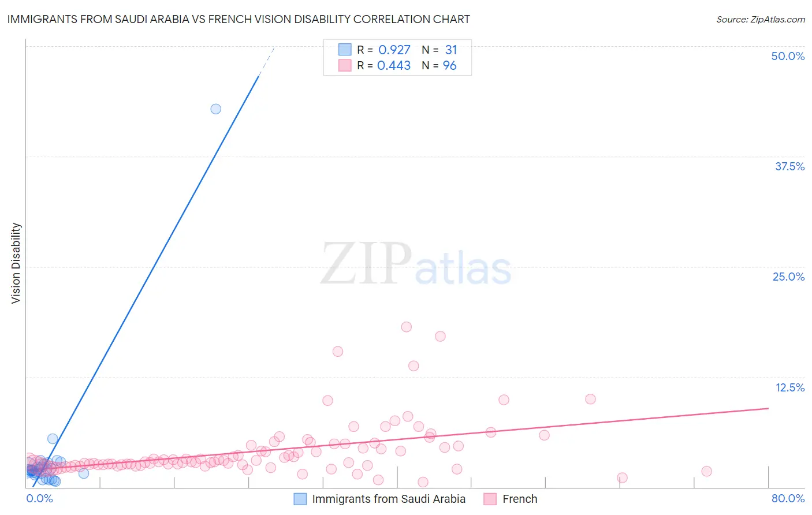Screen dimensions: 812x515
Task: Click the 25.0% y-axis tick label
Action: [788, 277]
